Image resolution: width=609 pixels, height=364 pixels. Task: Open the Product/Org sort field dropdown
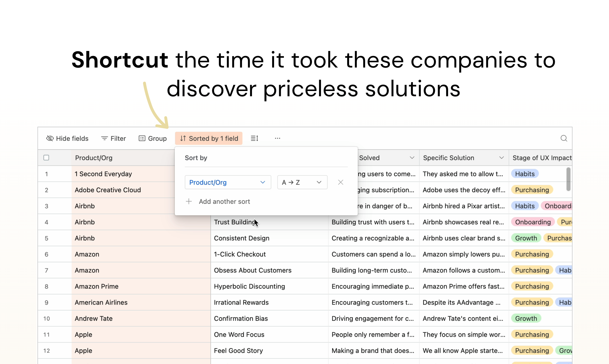click(228, 182)
